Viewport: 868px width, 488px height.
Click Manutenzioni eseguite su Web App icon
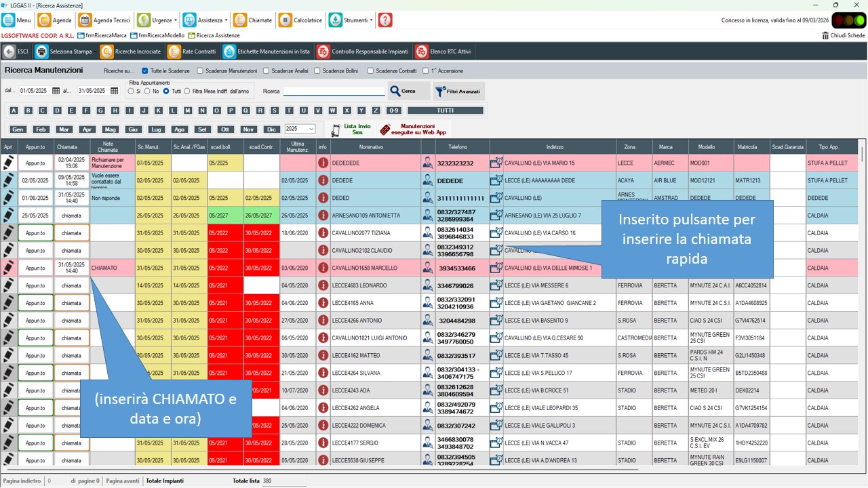(384, 129)
